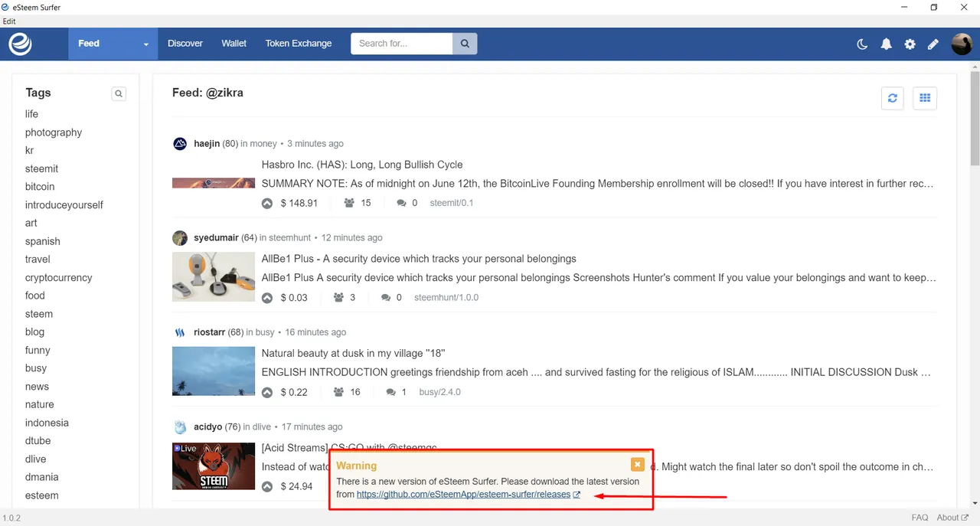This screenshot has height=526, width=980.
Task: Close the Warning notification
Action: [x=638, y=464]
